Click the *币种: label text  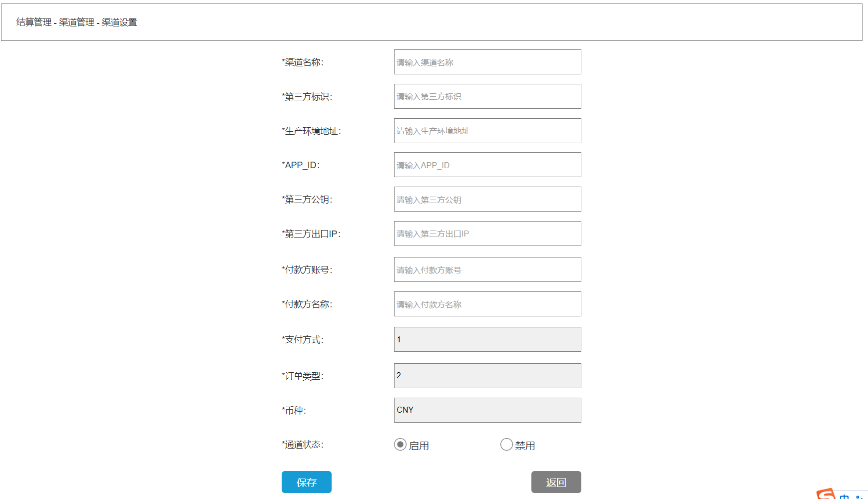pyautogui.click(x=294, y=410)
